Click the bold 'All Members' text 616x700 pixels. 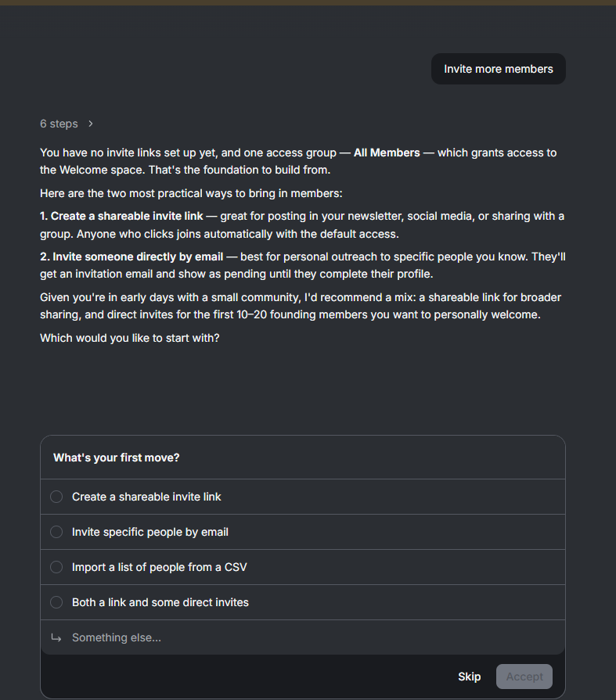(387, 153)
